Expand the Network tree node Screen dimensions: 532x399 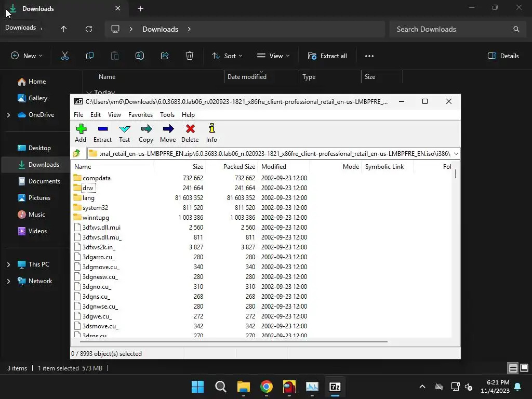point(8,281)
